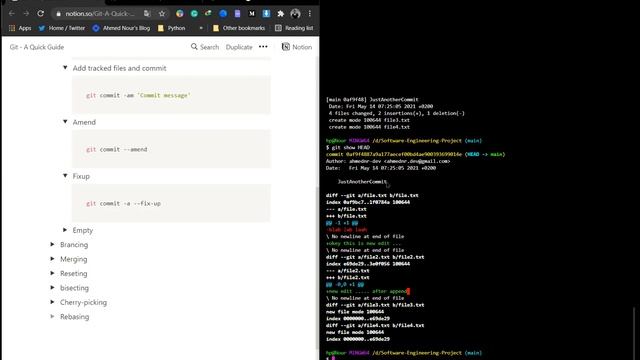This screenshot has height=360, width=640.
Task: Collapse the Amend toggle
Action: point(65,121)
